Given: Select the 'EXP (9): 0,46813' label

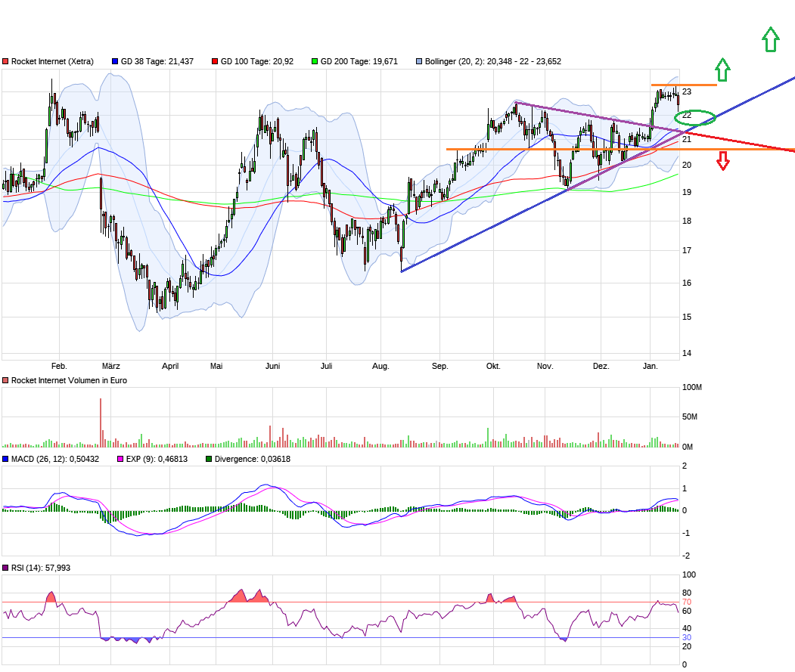Looking at the screenshot, I should pos(157,459).
